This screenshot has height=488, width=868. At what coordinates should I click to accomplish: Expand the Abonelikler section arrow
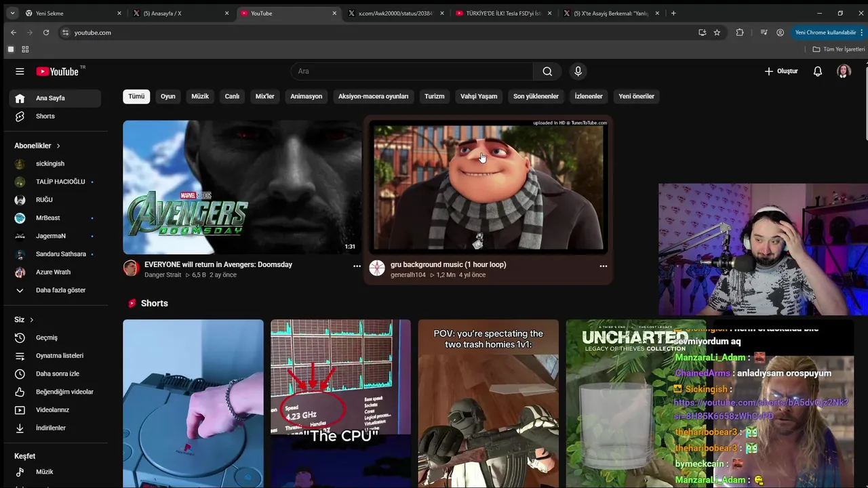(x=58, y=146)
